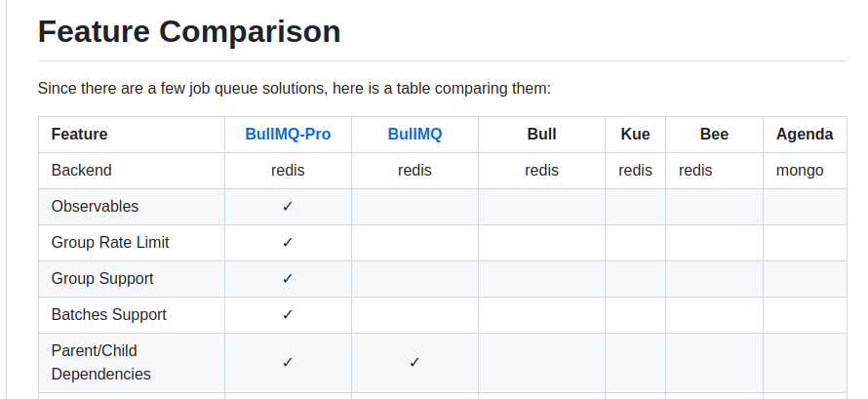Click the Feature column header
This screenshot has width=868, height=399.
pyautogui.click(x=80, y=135)
